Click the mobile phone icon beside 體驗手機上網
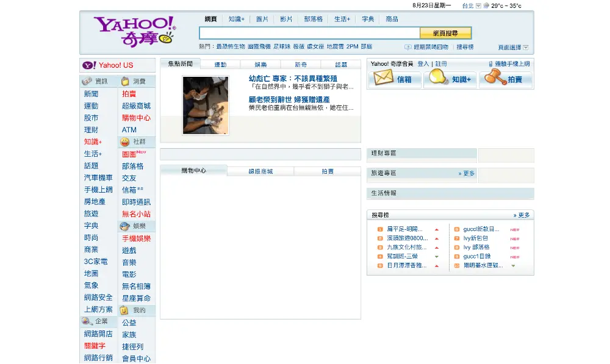The width and height of the screenshot is (610, 364). tap(490, 64)
